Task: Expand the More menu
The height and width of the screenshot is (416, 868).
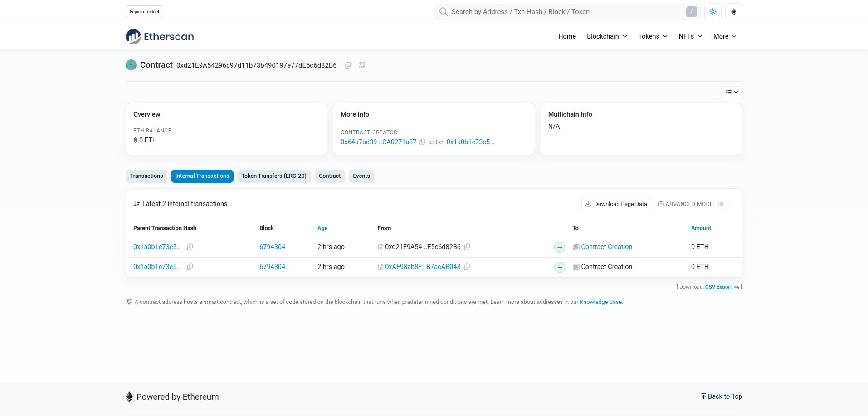Action: (725, 36)
